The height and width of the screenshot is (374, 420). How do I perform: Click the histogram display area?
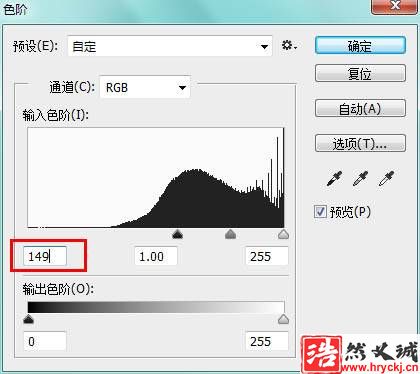tap(156, 178)
